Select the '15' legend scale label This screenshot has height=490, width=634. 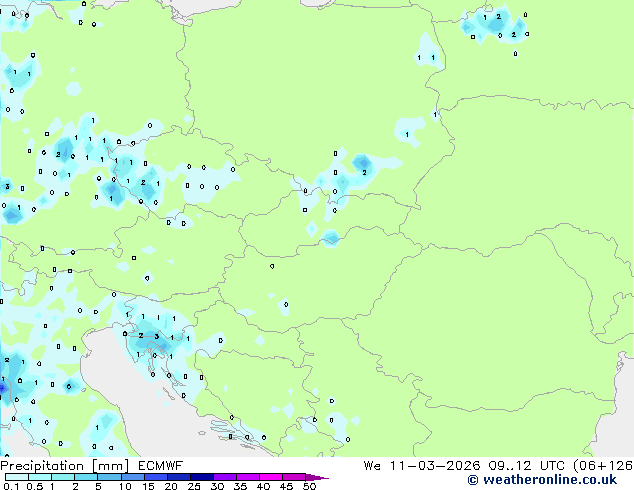tap(148, 486)
